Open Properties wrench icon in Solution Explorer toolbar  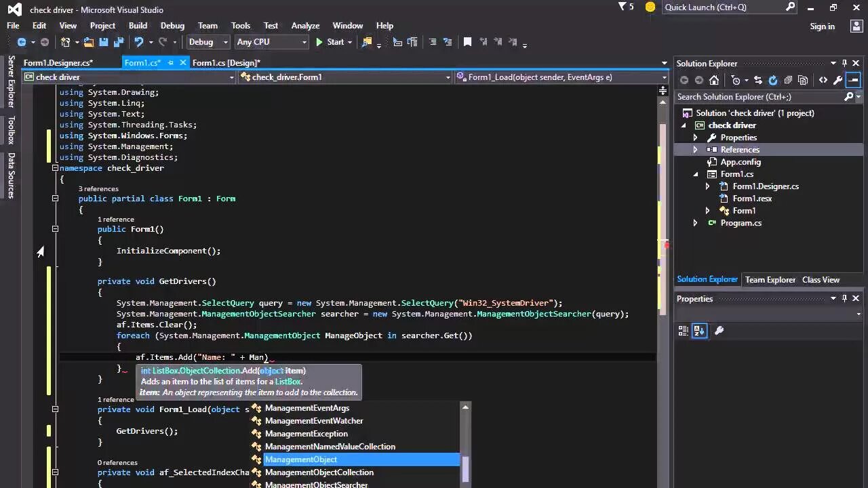coord(838,80)
